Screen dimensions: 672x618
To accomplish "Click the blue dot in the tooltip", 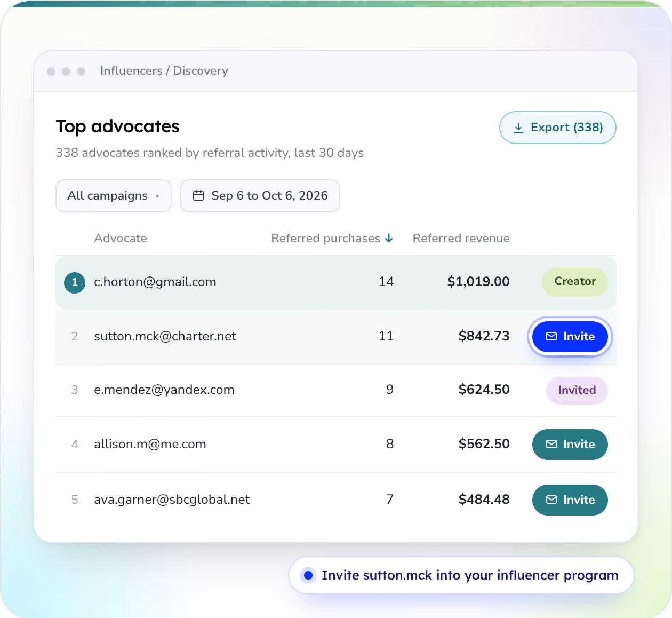I will 308,575.
